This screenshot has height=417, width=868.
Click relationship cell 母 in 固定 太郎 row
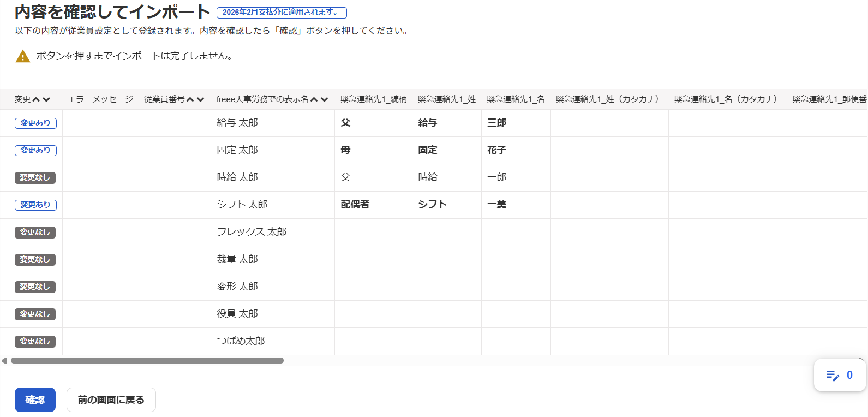click(373, 151)
